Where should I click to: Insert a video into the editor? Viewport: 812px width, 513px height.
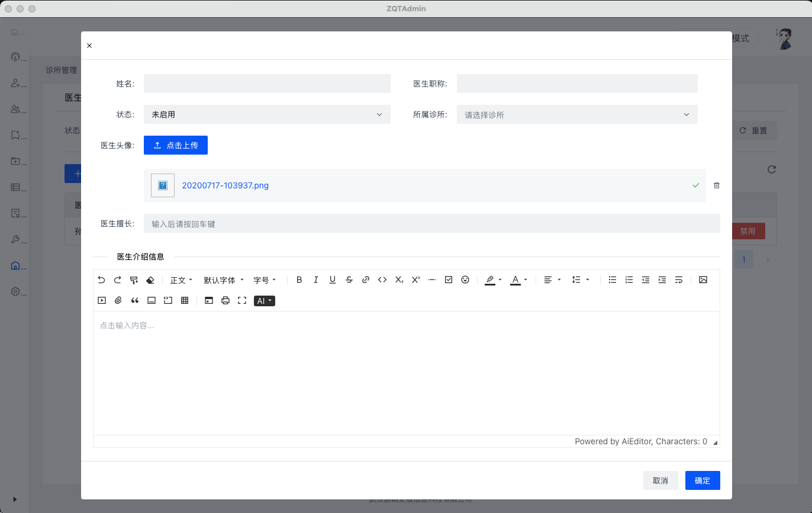pos(102,300)
